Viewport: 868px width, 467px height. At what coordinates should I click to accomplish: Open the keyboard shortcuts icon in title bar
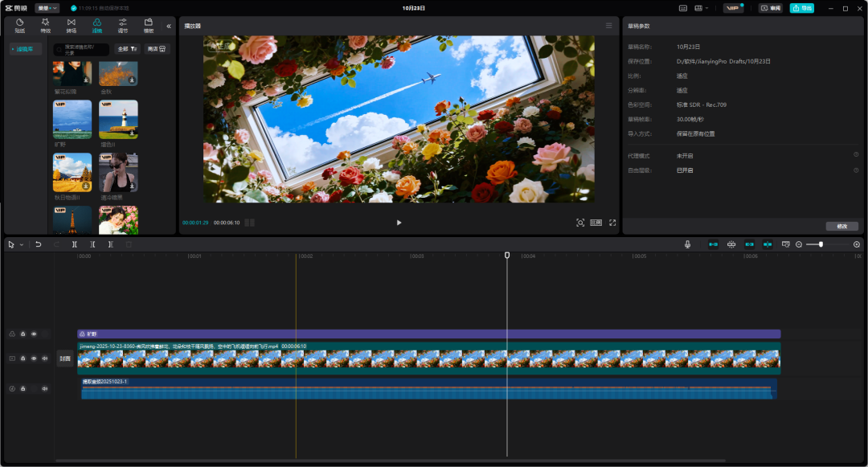coord(683,8)
